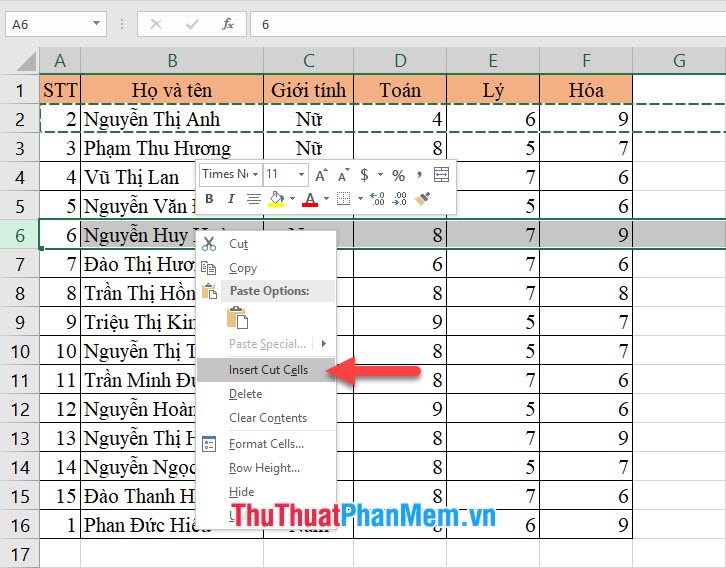This screenshot has width=726, height=568.
Task: Click Increase Decimal icon
Action: coord(377,199)
